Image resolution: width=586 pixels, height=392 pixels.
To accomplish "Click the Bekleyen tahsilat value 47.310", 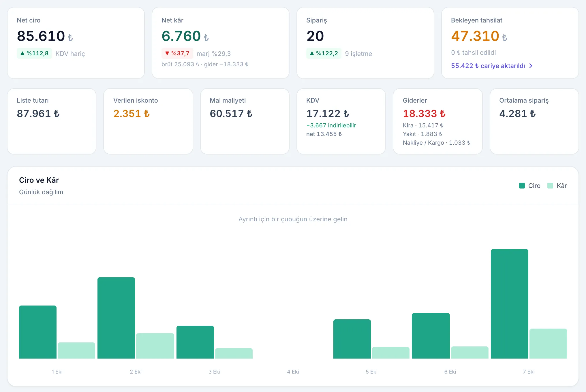I will click(x=475, y=36).
